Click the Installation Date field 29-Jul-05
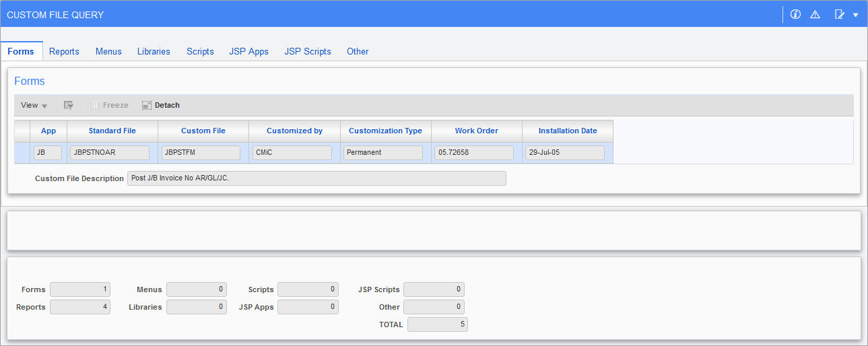Screen dimensions: 868x346 click(x=565, y=153)
